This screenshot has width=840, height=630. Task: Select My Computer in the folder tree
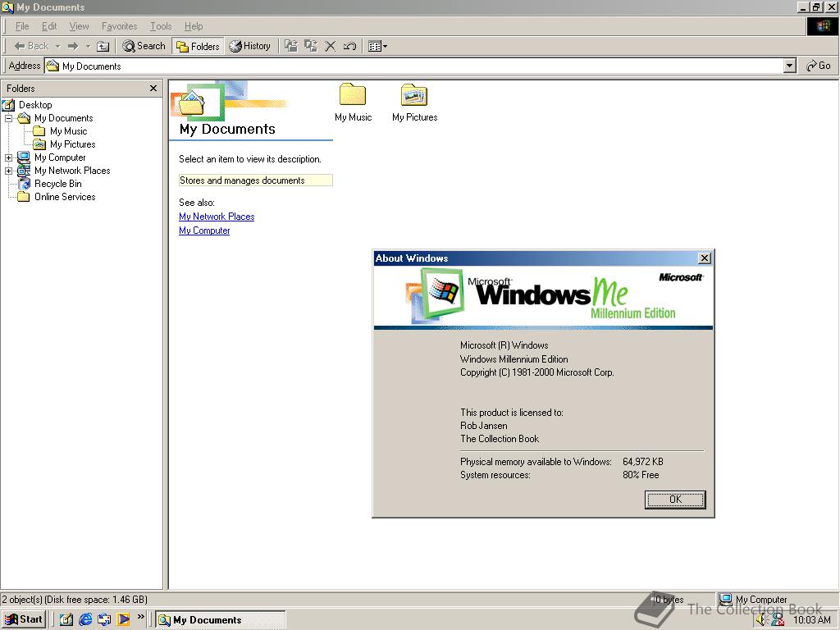59,157
